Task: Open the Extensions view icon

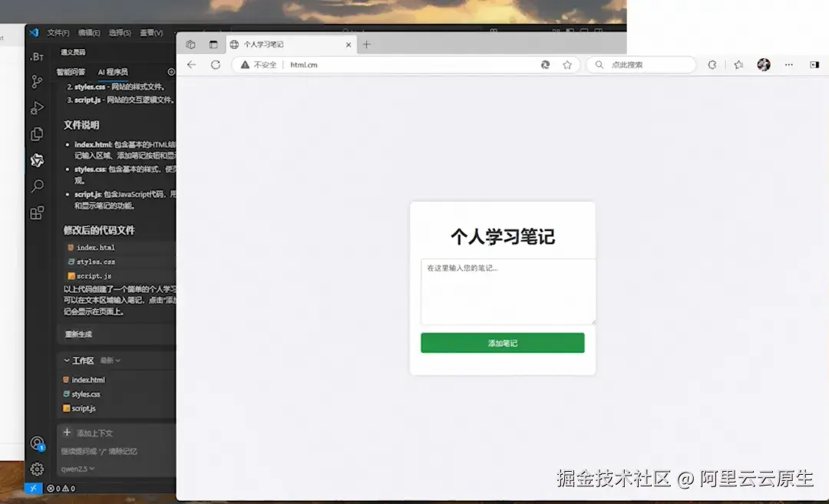Action: pyautogui.click(x=37, y=213)
